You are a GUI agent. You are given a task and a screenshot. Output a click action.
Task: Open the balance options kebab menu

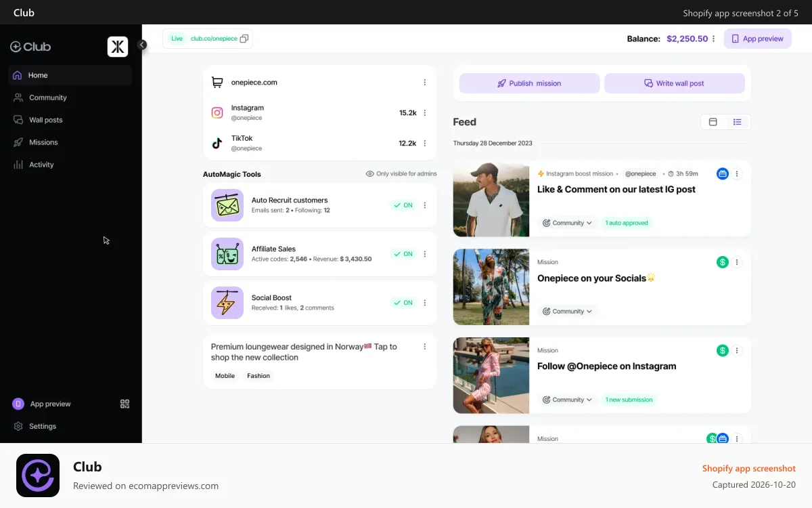pos(713,39)
